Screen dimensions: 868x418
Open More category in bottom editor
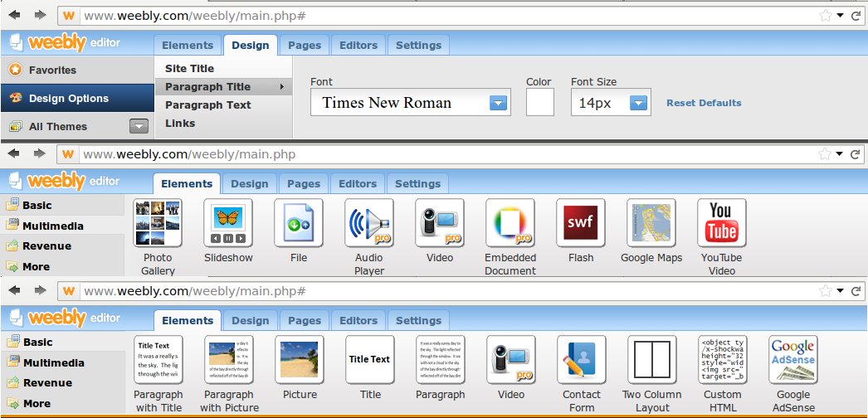tap(62, 404)
